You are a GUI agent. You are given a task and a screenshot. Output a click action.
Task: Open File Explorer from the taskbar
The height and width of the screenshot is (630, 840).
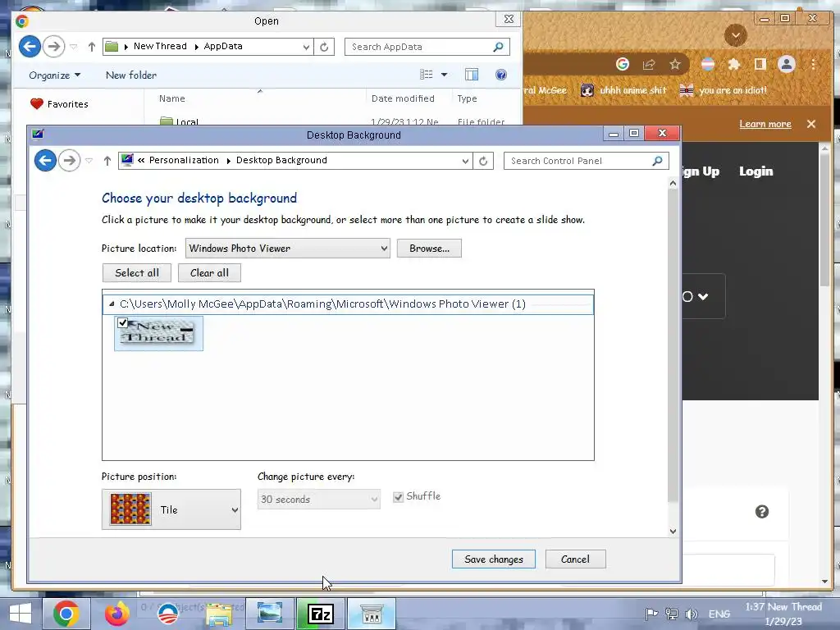pyautogui.click(x=219, y=614)
